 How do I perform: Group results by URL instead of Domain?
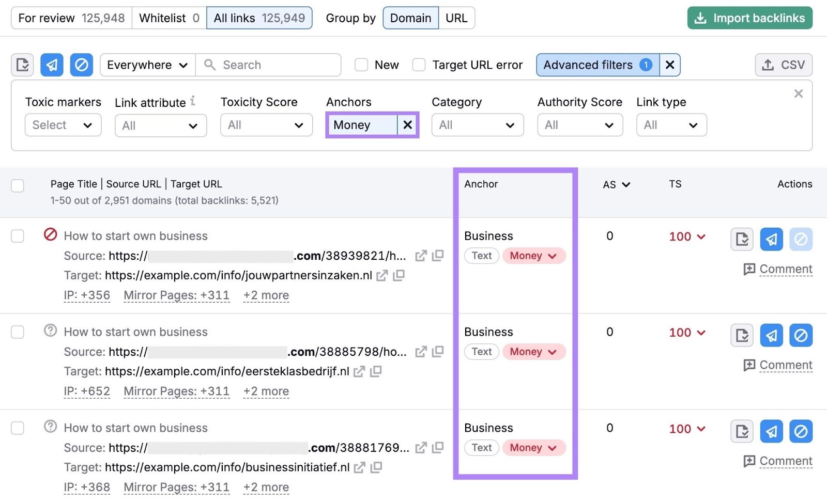pyautogui.click(x=456, y=18)
